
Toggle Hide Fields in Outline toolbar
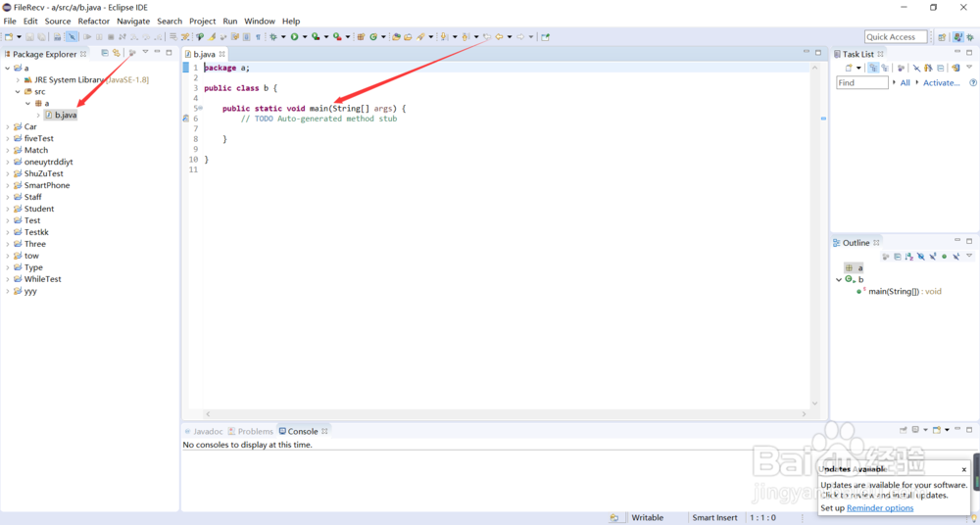click(x=920, y=257)
